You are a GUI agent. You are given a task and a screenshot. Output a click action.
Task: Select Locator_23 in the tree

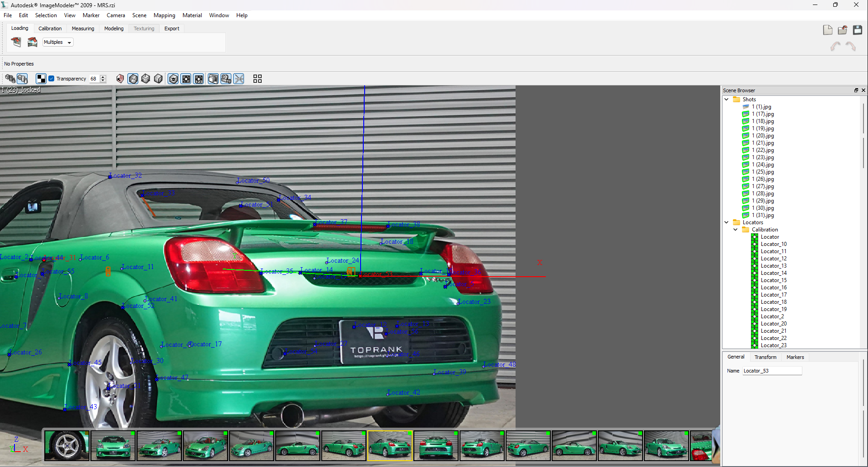[x=774, y=345]
